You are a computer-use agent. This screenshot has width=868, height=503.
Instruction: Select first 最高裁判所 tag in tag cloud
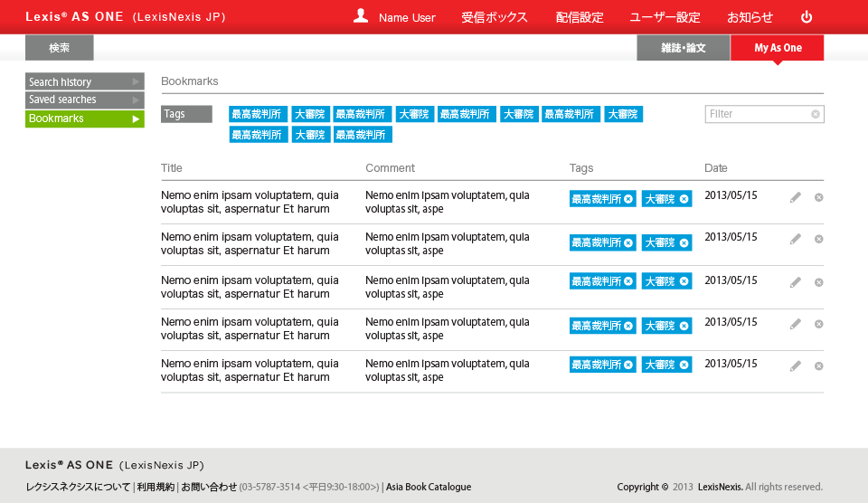(258, 114)
